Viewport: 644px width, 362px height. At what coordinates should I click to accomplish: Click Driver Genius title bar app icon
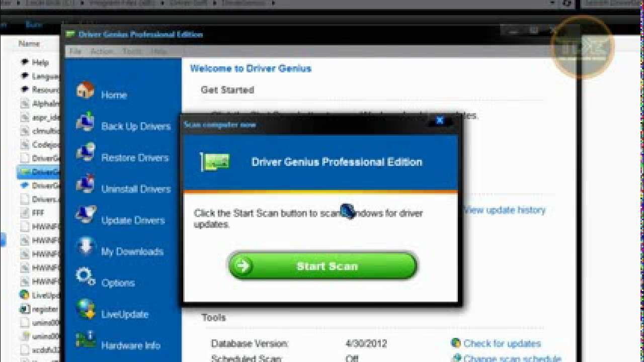70,34
